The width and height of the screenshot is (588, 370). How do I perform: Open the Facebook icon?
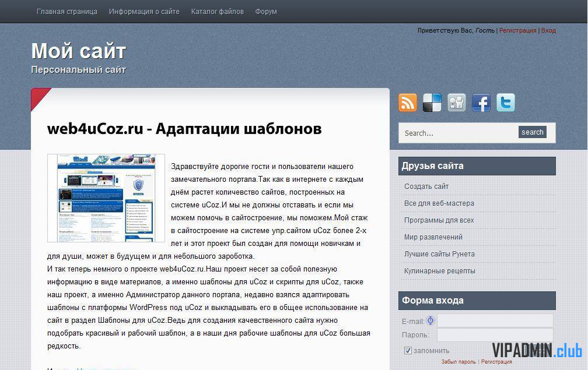coord(481,103)
